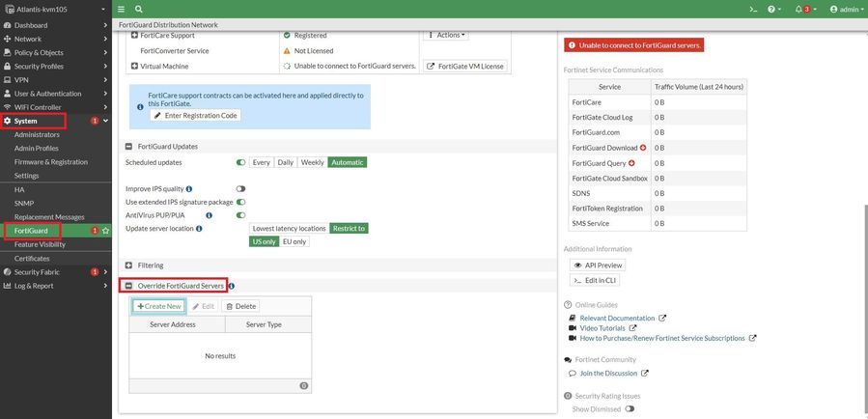Toggle Scheduled updates switch
This screenshot has height=419, width=868.
pyautogui.click(x=240, y=162)
